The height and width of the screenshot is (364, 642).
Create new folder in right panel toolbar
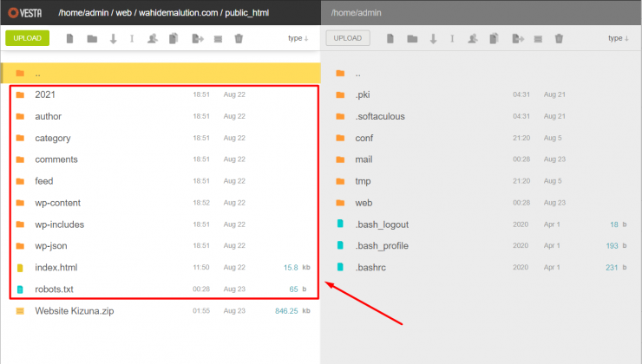coord(412,39)
